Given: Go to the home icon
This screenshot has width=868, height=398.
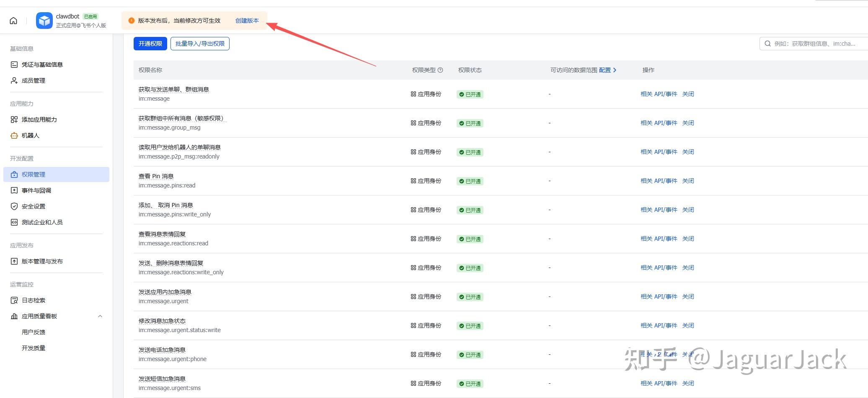Looking at the screenshot, I should point(13,21).
